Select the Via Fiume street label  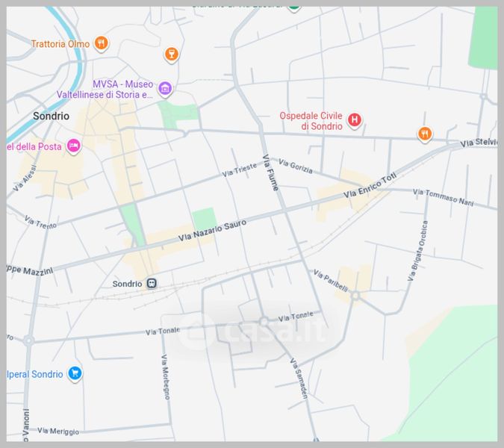(x=270, y=172)
